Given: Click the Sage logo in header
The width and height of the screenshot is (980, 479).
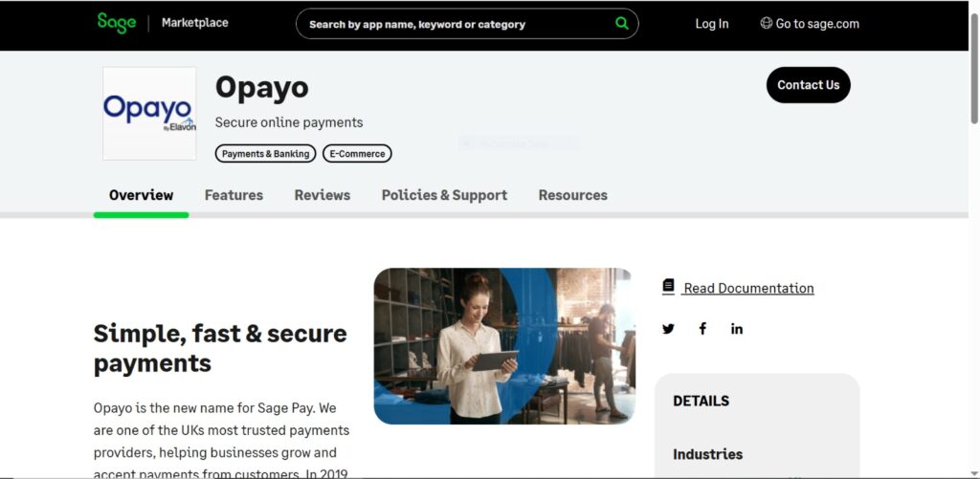Looking at the screenshot, I should (x=116, y=23).
